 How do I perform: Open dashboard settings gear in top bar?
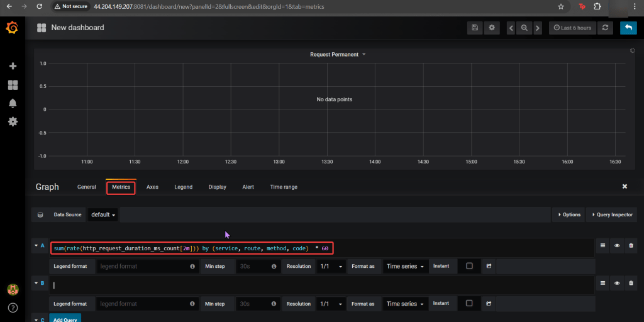click(x=491, y=28)
